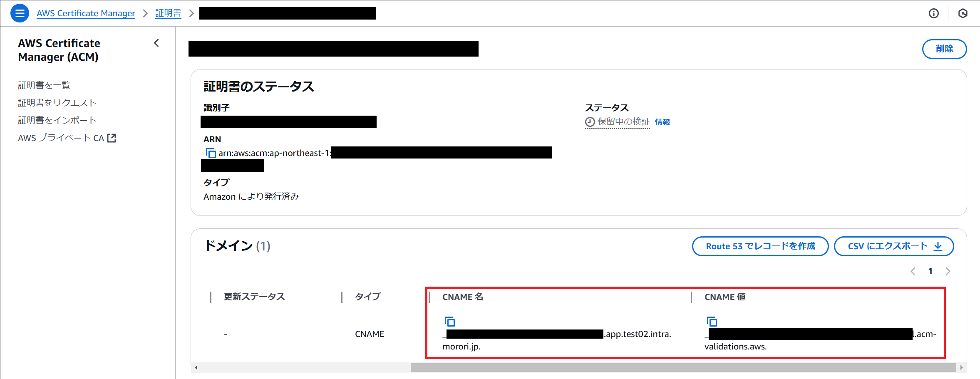Select 証明書を一覧 in the sidebar

(44, 85)
